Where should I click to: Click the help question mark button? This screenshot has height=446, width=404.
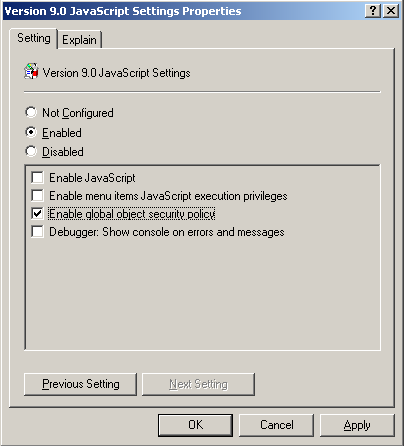[373, 11]
